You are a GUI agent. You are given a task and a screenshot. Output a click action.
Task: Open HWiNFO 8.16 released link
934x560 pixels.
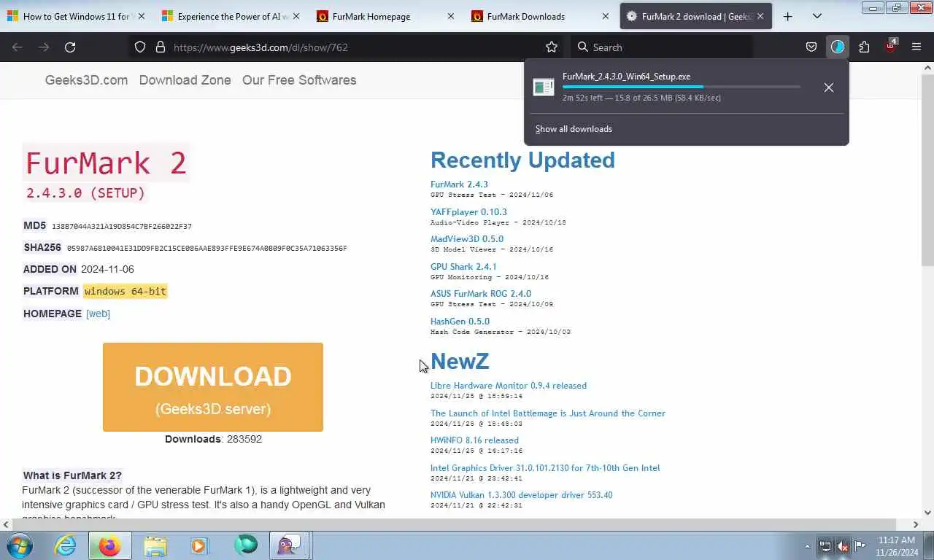tap(474, 440)
